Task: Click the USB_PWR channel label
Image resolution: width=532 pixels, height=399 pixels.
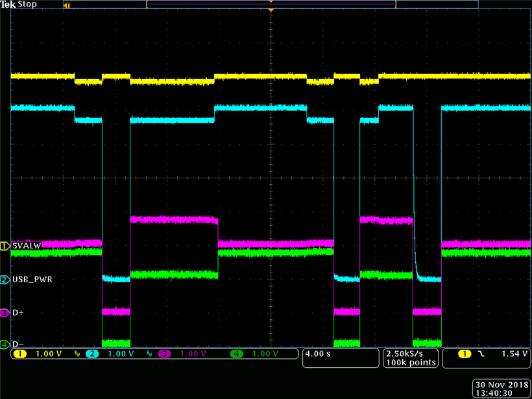Action: pyautogui.click(x=32, y=280)
